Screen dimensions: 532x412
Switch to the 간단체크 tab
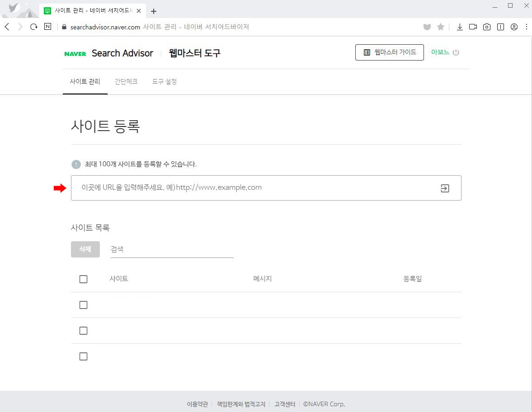126,82
